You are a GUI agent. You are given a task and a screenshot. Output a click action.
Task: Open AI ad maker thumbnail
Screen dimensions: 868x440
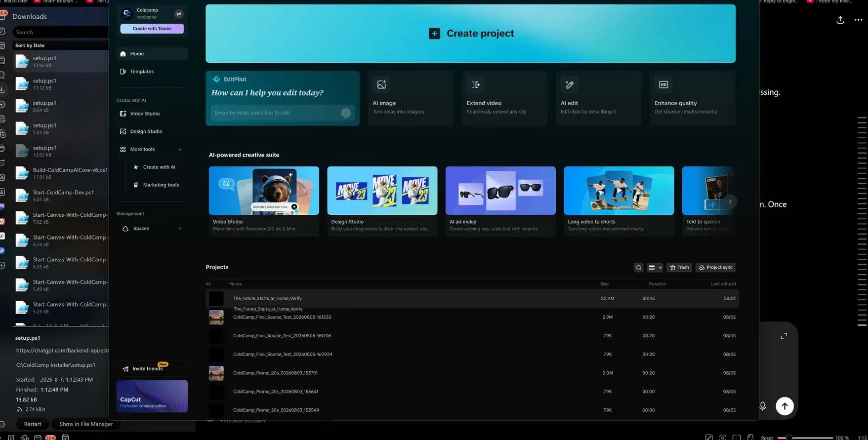click(x=500, y=191)
